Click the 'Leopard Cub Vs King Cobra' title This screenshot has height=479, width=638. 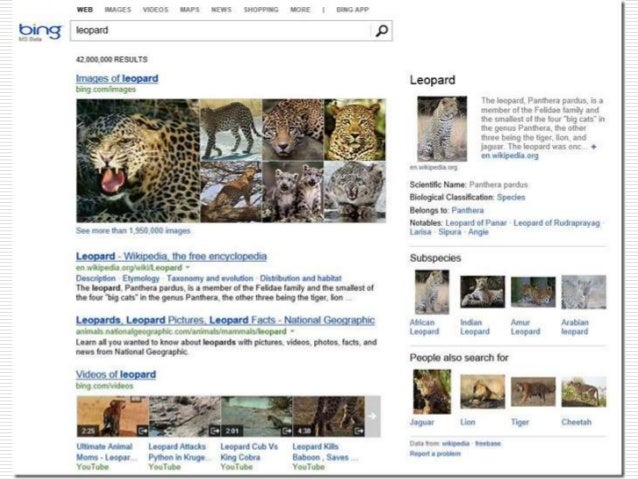pos(249,452)
